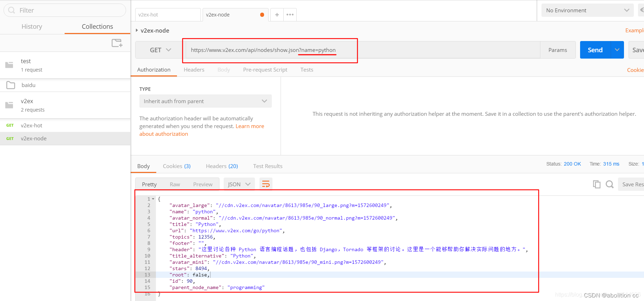Expand the v2ex-node request description triangle
The width and height of the screenshot is (644, 301).
tap(137, 31)
